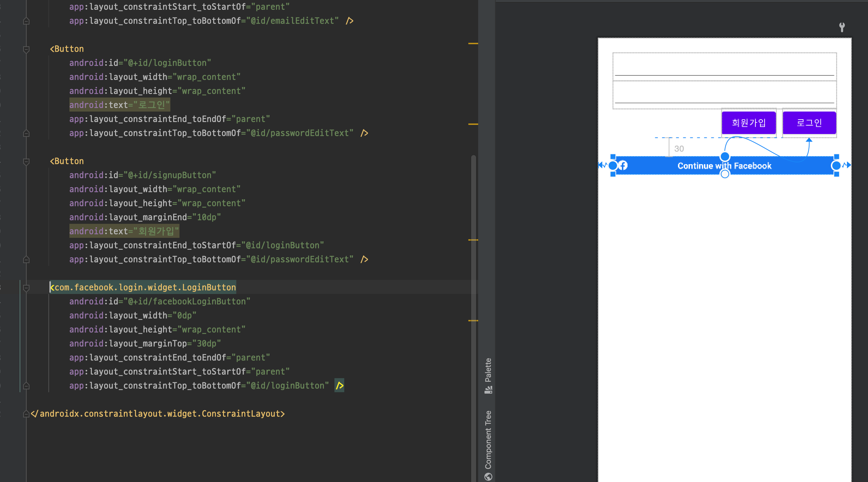Click the right constraint anchor of Facebook button
This screenshot has width=868, height=482.
[836, 165]
